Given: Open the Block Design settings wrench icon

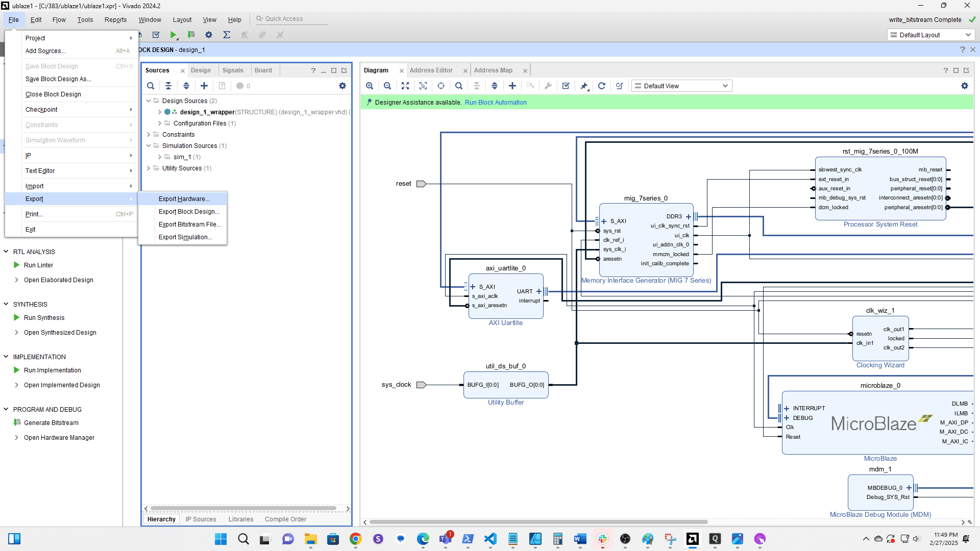Looking at the screenshot, I should point(548,86).
